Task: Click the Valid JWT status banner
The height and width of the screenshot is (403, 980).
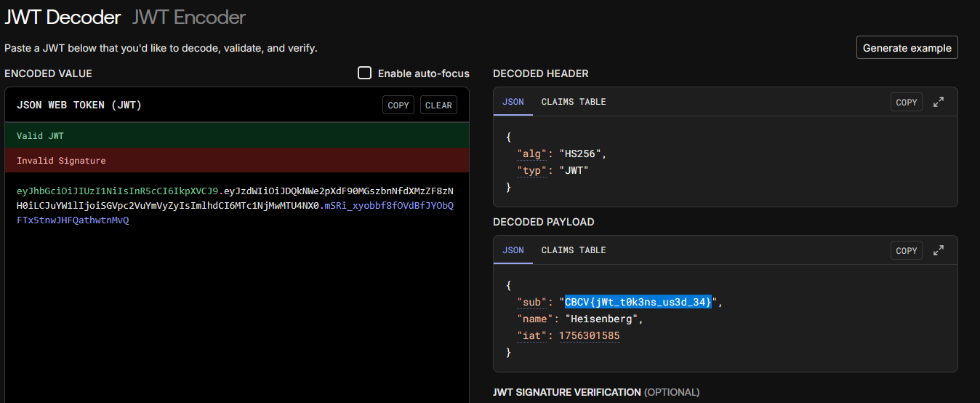Action: 237,136
